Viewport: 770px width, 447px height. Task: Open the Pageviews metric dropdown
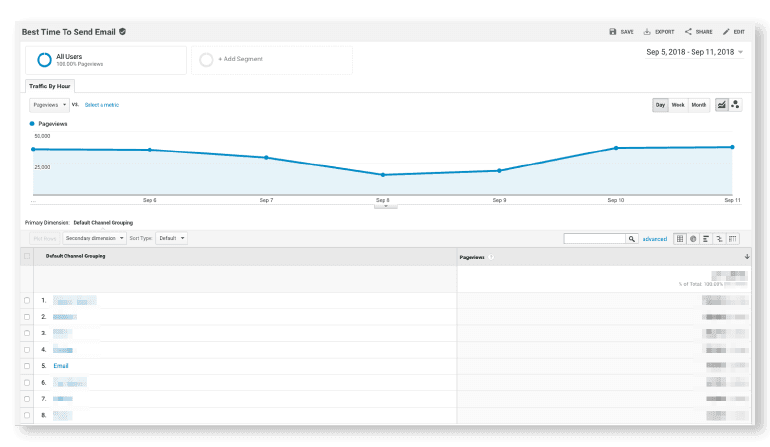click(x=49, y=104)
